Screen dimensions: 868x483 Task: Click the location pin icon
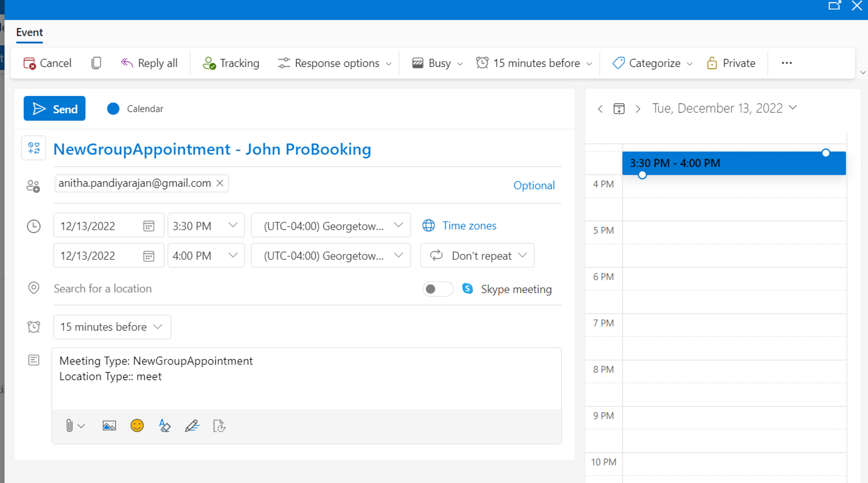(33, 288)
